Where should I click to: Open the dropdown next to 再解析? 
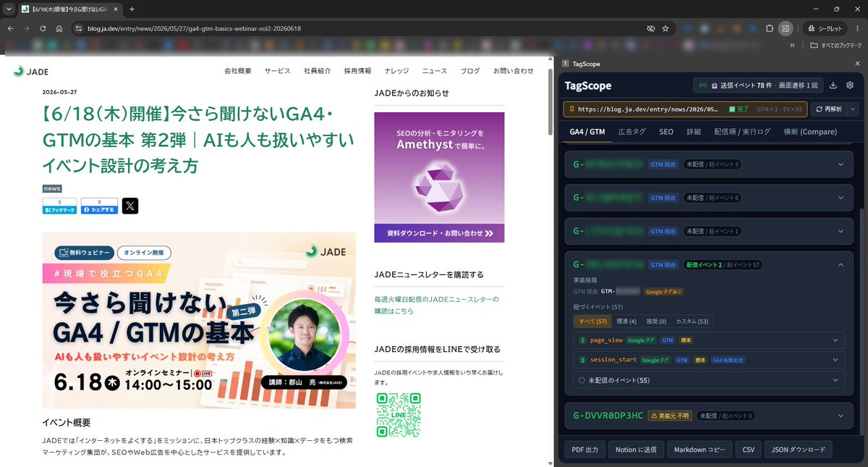[x=852, y=109]
